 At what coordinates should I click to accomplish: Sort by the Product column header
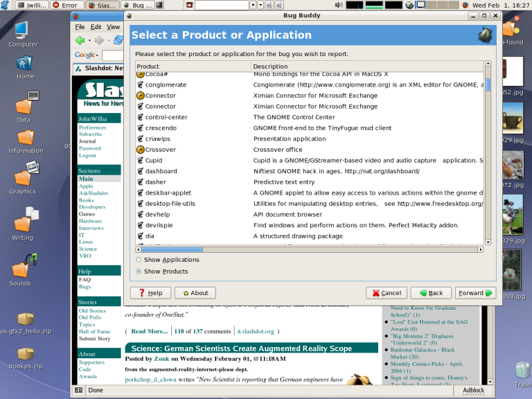[193, 66]
